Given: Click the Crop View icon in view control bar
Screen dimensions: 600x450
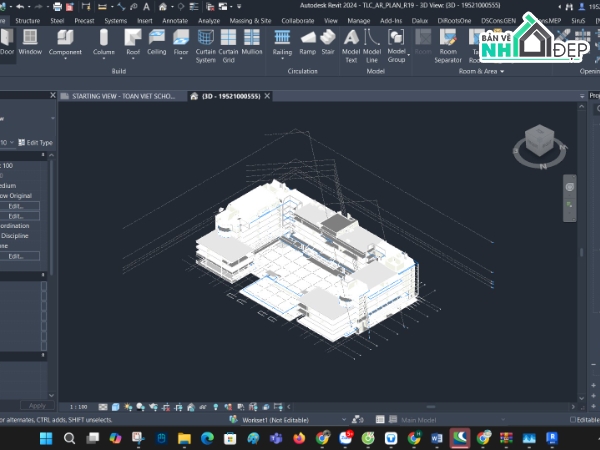Looking at the screenshot, I should pos(166,407).
